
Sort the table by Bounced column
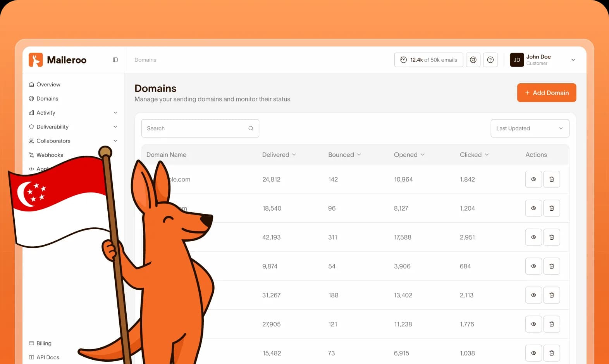coord(344,155)
